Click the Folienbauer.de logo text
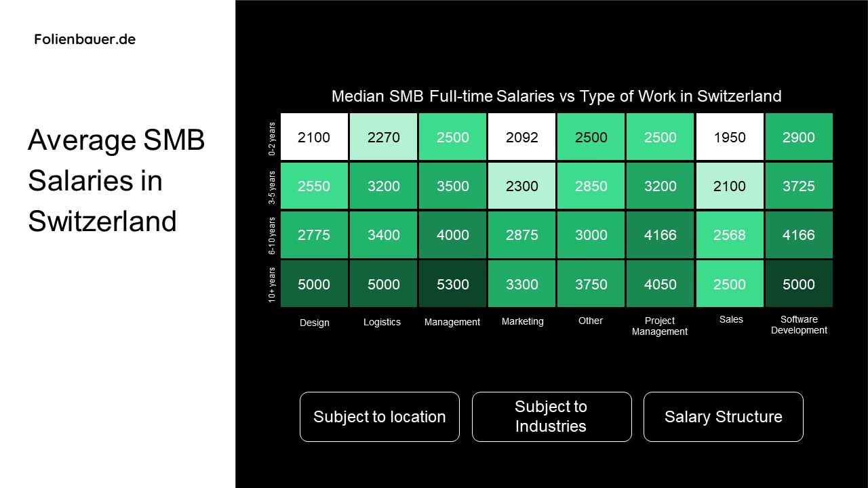This screenshot has width=868, height=488. [x=85, y=39]
